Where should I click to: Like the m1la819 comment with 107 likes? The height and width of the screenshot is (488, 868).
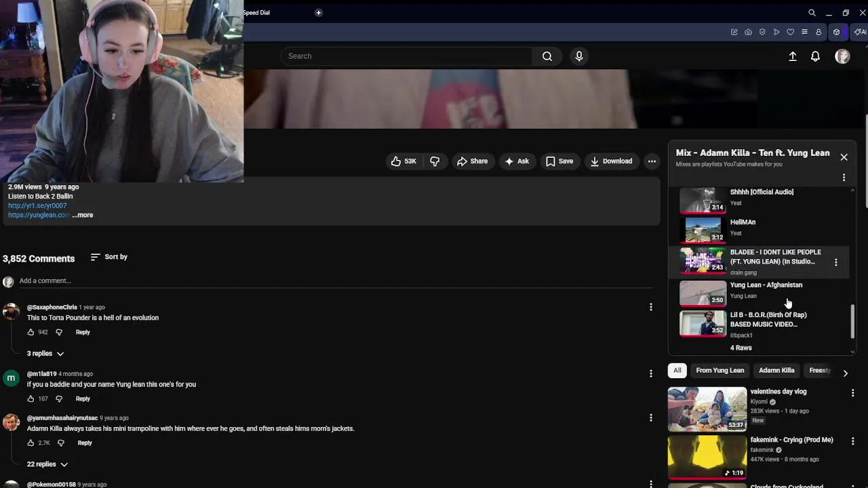[31, 399]
